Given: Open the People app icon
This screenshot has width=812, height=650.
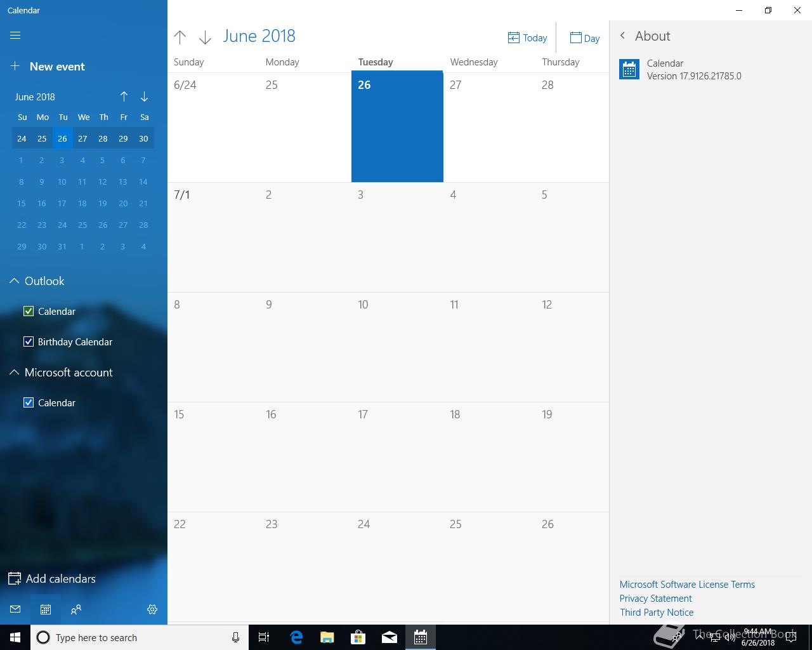Looking at the screenshot, I should (76, 609).
